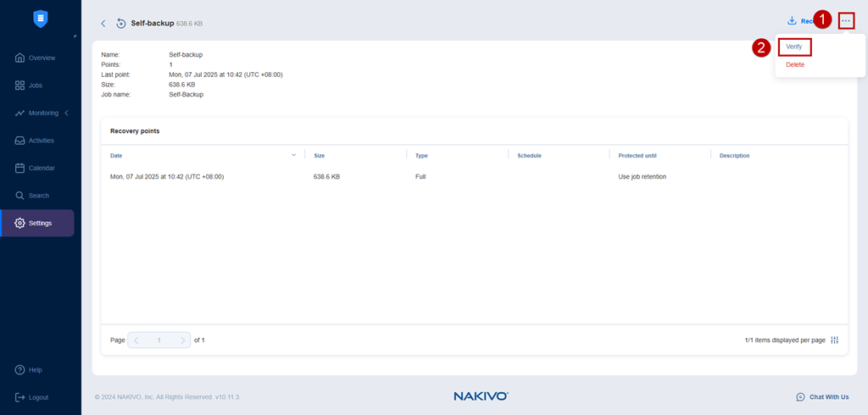Open the Monitoring sidebar item
The image size is (868, 415).
coord(37,113)
